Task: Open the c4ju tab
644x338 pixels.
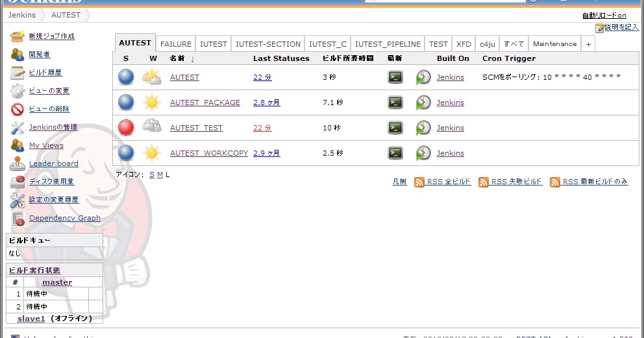Action: coord(488,44)
